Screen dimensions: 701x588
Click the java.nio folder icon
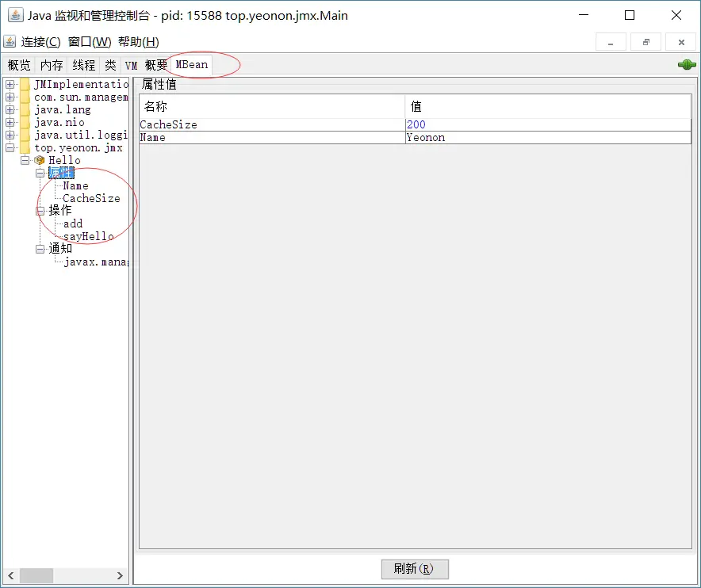(x=25, y=122)
